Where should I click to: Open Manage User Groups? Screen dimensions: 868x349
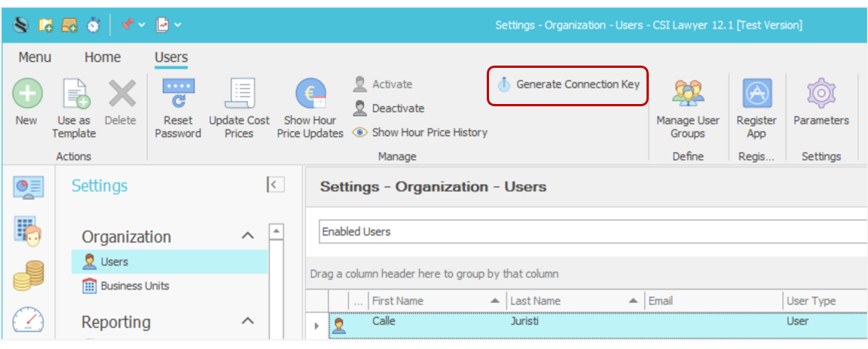click(687, 95)
